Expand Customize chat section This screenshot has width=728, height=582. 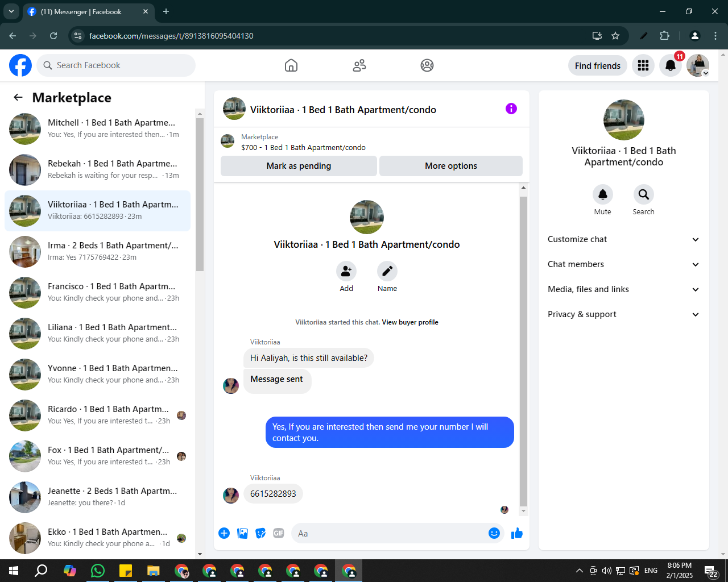624,239
